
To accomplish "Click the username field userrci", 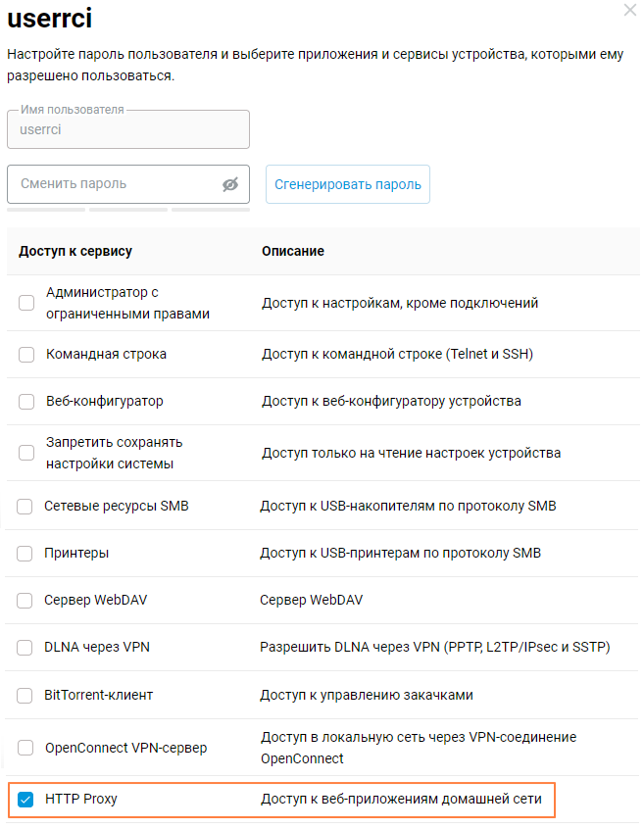I will pyautogui.click(x=127, y=129).
